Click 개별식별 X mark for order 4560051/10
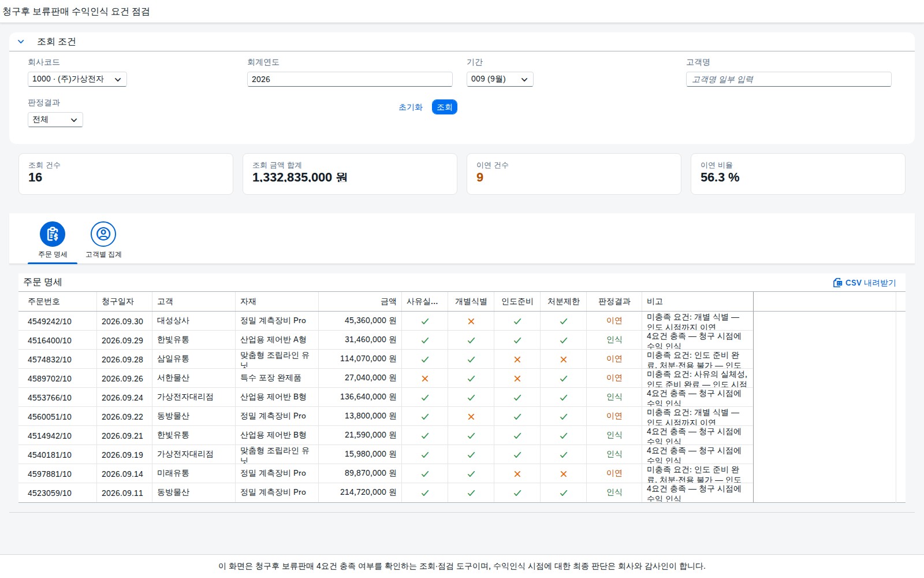Image resolution: width=924 pixels, height=578 pixels. (471, 417)
